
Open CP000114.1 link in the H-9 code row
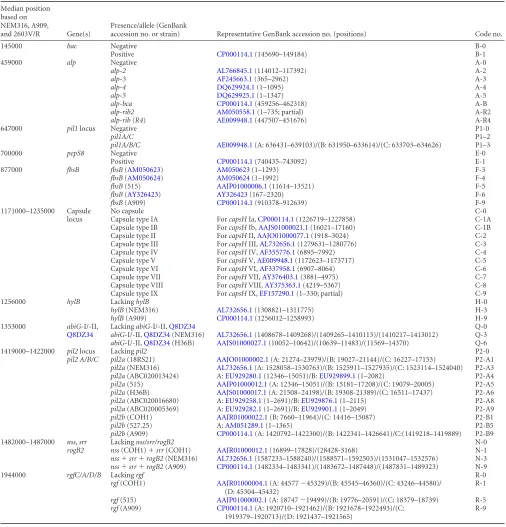(234, 318)
